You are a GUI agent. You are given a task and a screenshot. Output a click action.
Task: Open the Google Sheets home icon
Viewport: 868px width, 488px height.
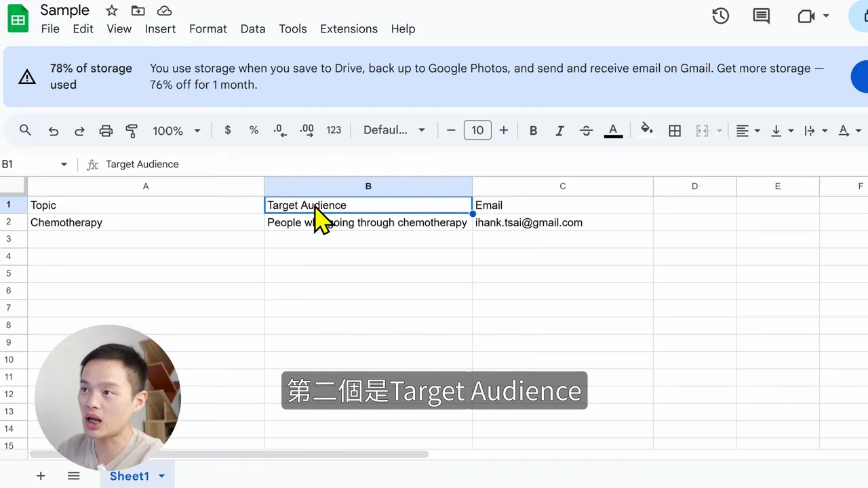tap(18, 19)
